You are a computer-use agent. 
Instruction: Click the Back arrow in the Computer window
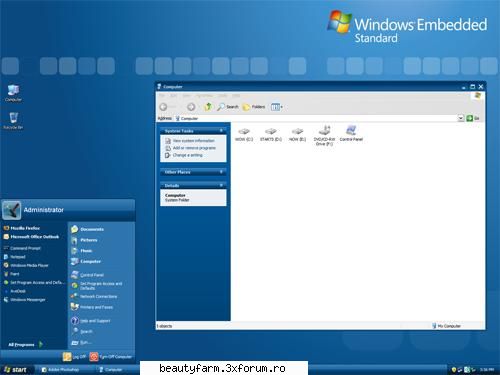tap(163, 107)
